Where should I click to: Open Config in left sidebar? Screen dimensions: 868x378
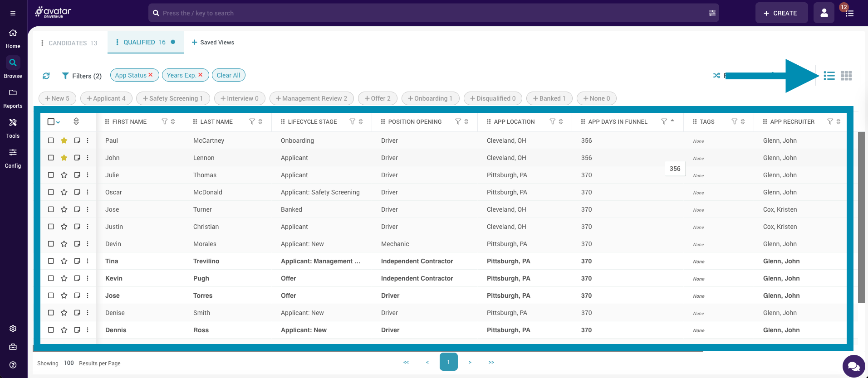click(x=13, y=157)
